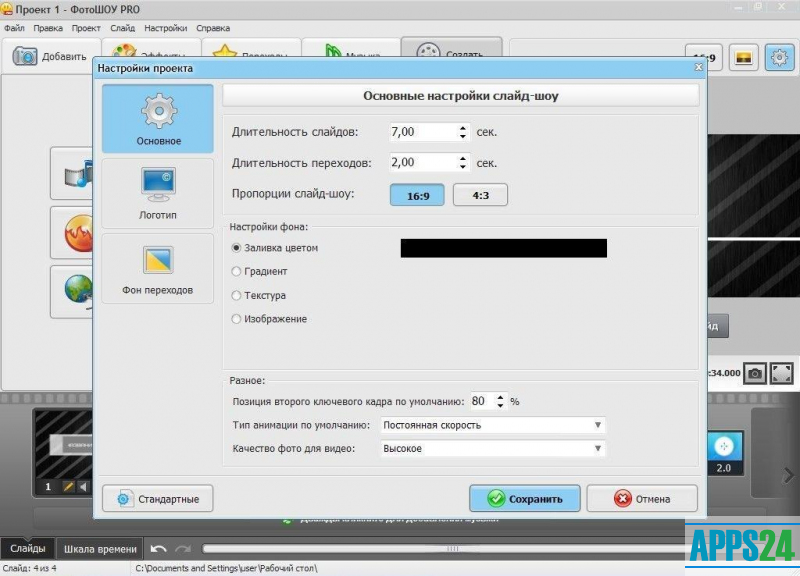Click the Добавить toolbar button
This screenshot has width=800, height=576.
pos(50,57)
